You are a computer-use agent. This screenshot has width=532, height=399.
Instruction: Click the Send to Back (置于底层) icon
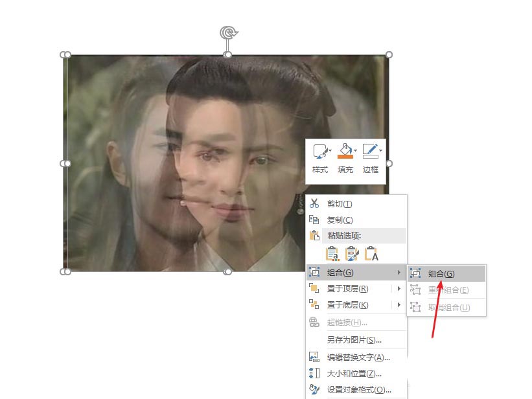tap(314, 304)
